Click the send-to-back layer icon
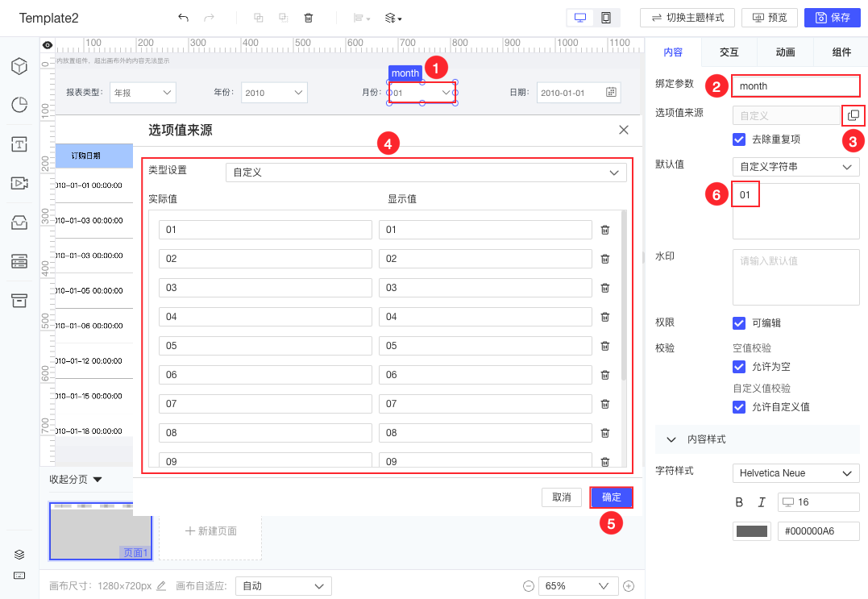 284,18
